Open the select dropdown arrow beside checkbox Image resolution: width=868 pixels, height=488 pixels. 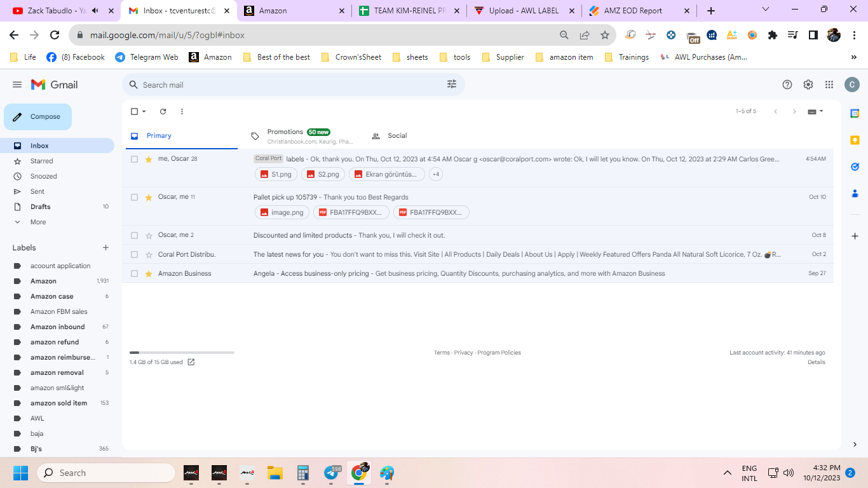(144, 111)
